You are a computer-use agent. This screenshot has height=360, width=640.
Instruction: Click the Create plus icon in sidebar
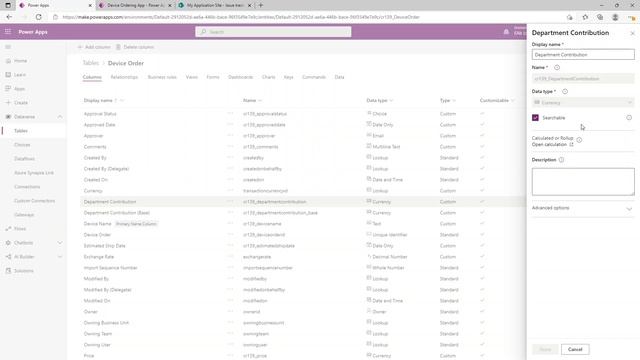point(8,102)
